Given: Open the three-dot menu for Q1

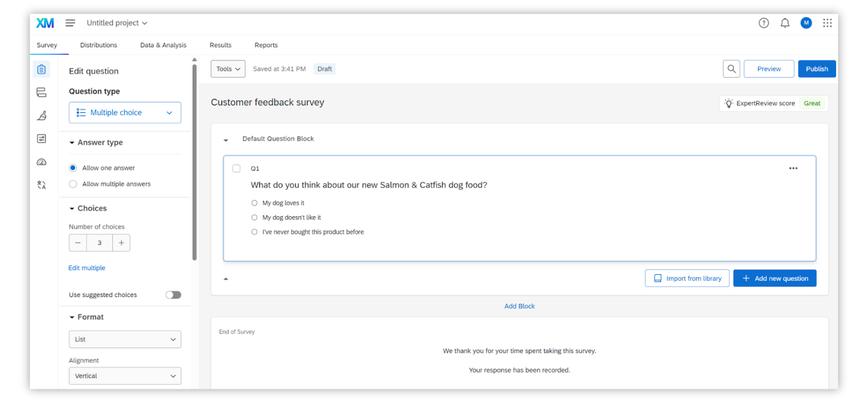Looking at the screenshot, I should tap(793, 168).
